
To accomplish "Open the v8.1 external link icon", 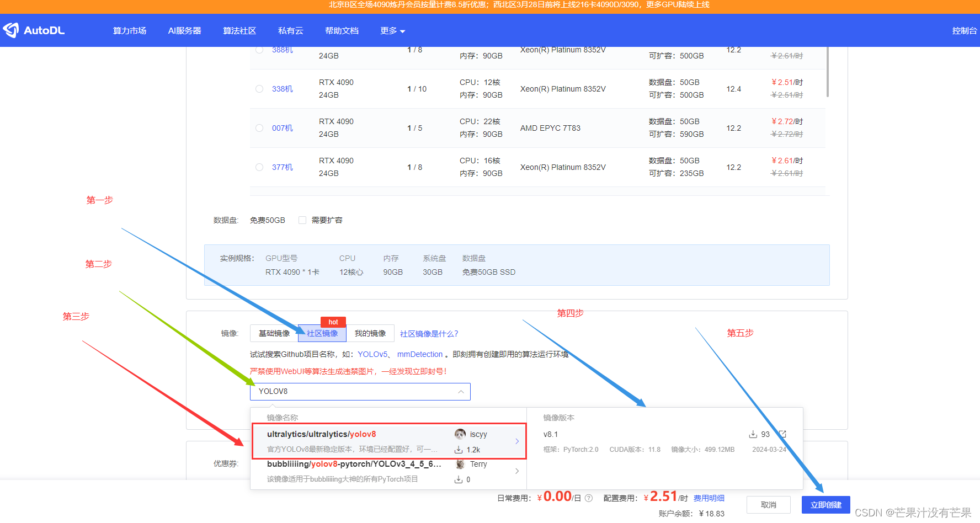I will point(782,434).
